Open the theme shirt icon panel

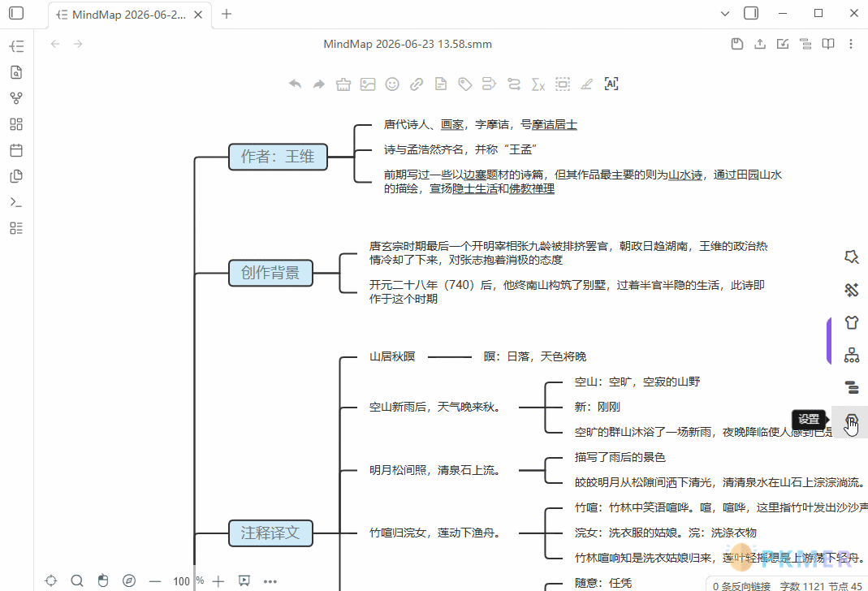tap(852, 322)
